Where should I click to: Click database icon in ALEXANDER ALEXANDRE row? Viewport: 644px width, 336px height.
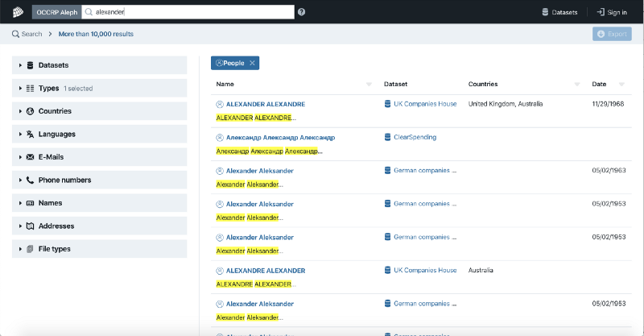point(387,104)
